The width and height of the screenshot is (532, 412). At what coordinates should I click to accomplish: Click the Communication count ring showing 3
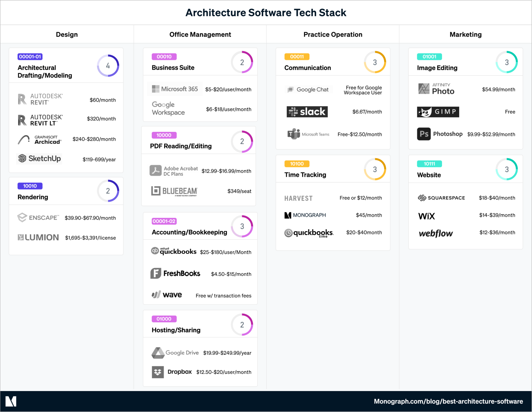click(375, 62)
